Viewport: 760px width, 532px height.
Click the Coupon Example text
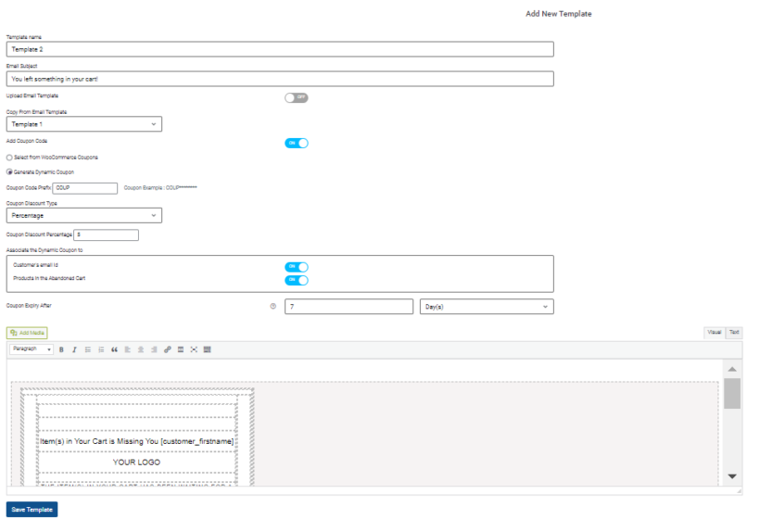[x=160, y=188]
